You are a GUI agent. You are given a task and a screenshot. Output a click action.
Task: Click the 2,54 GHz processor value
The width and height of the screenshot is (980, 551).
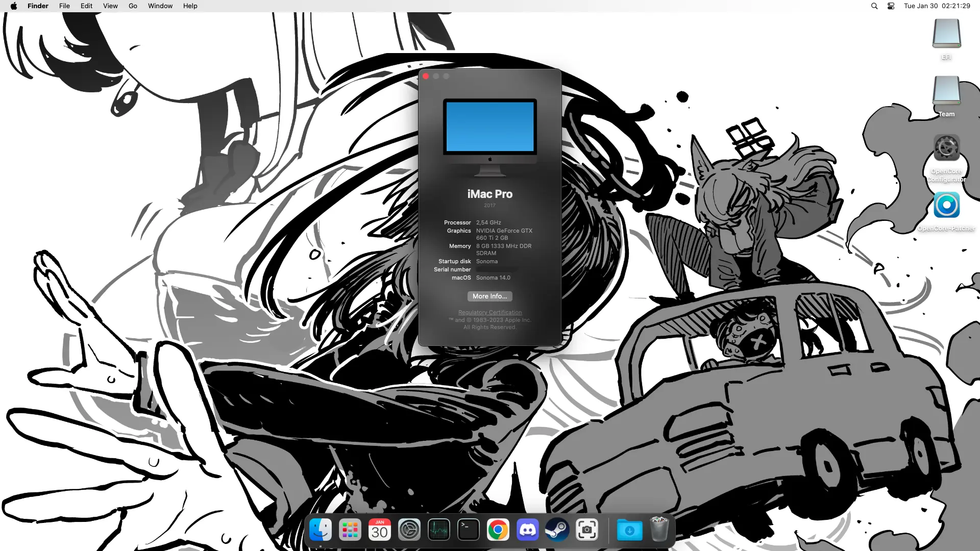(488, 222)
